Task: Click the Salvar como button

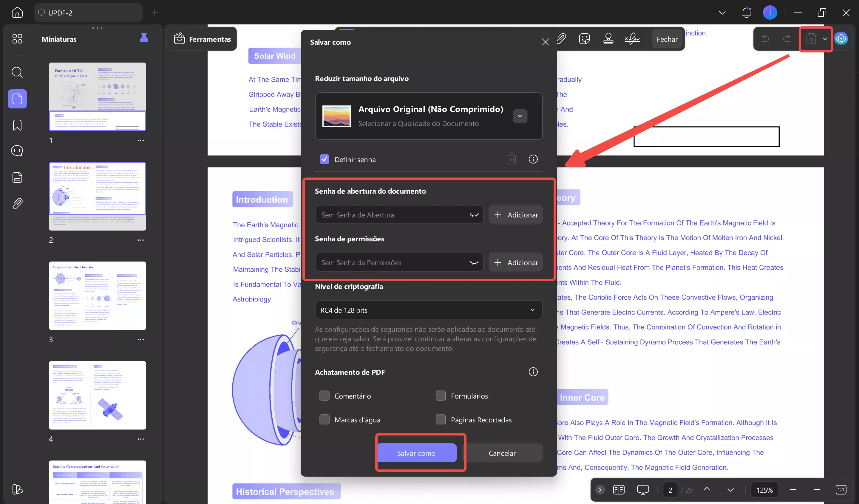Action: click(416, 453)
